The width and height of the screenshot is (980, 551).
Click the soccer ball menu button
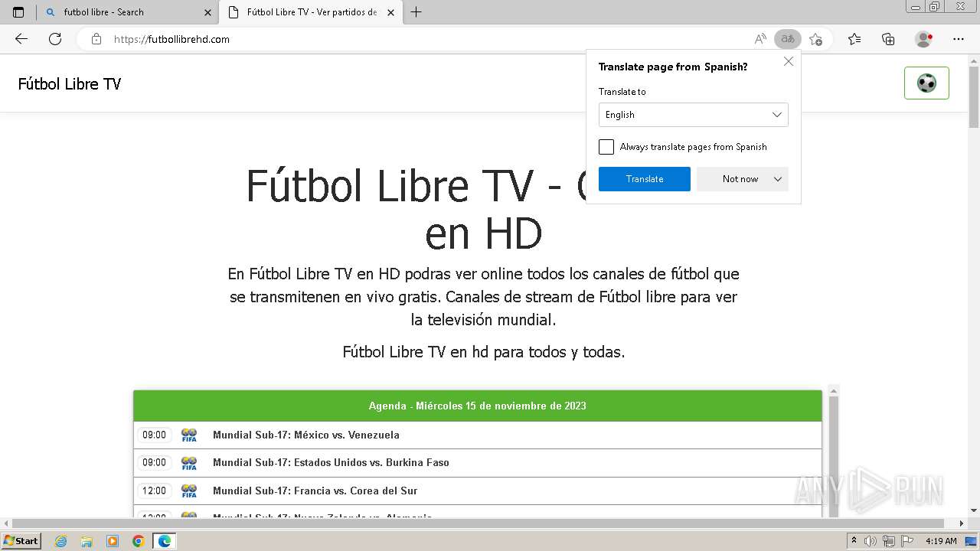click(x=926, y=83)
